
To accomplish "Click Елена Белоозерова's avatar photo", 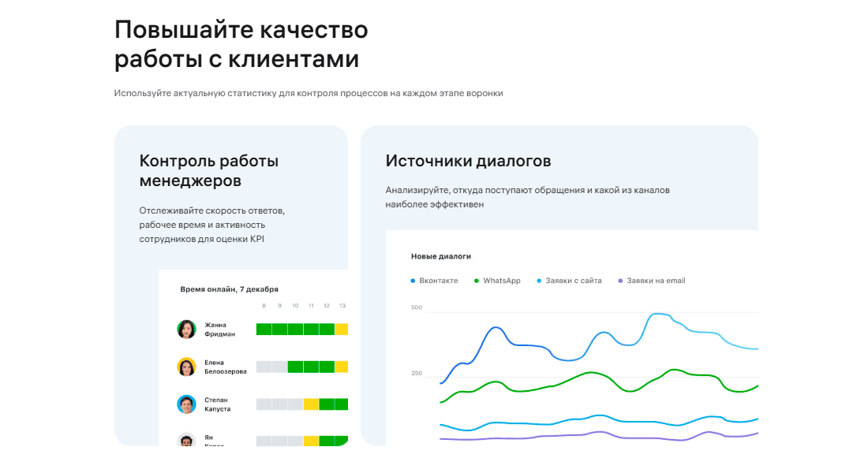I will pyautogui.click(x=186, y=367).
